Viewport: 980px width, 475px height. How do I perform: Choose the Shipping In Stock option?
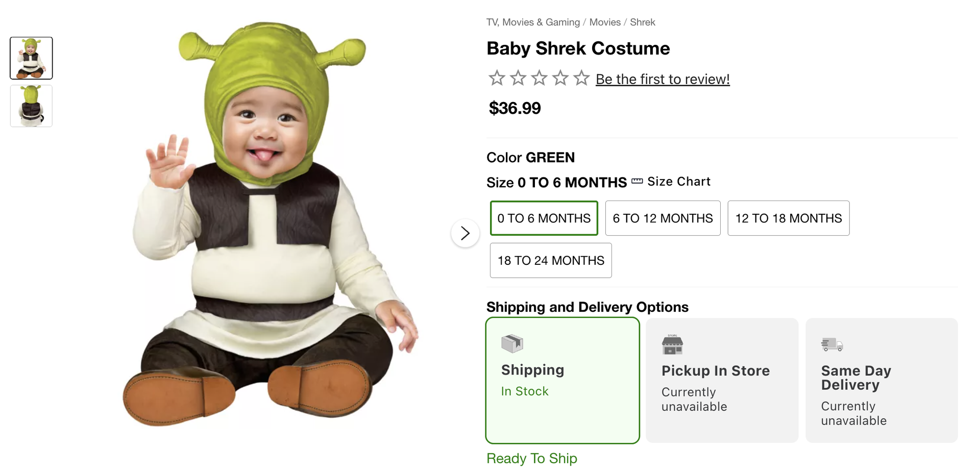click(x=562, y=381)
